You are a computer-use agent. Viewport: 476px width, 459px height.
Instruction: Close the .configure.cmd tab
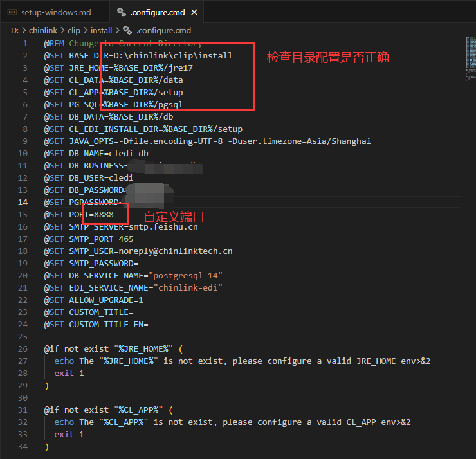[x=195, y=12]
